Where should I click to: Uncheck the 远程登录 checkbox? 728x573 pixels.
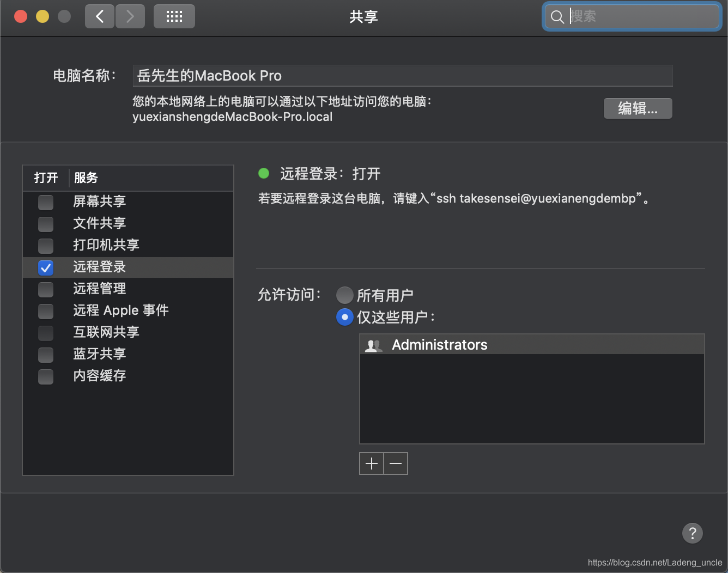click(46, 267)
